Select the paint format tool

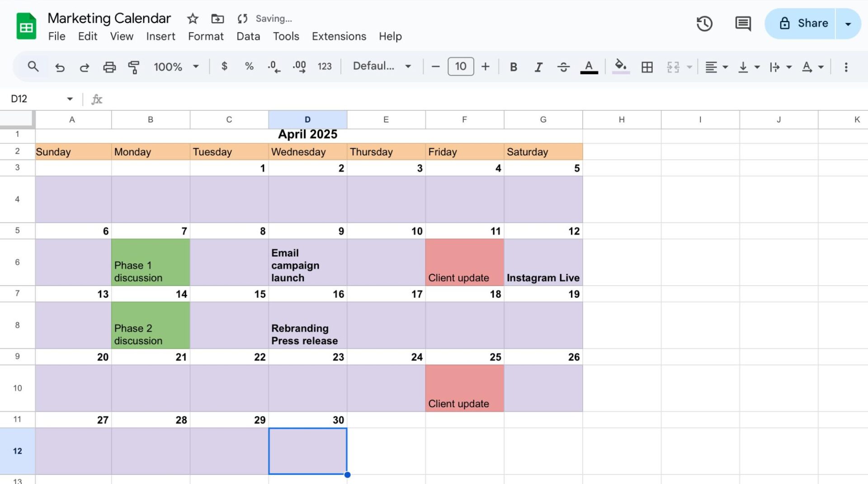(x=134, y=66)
